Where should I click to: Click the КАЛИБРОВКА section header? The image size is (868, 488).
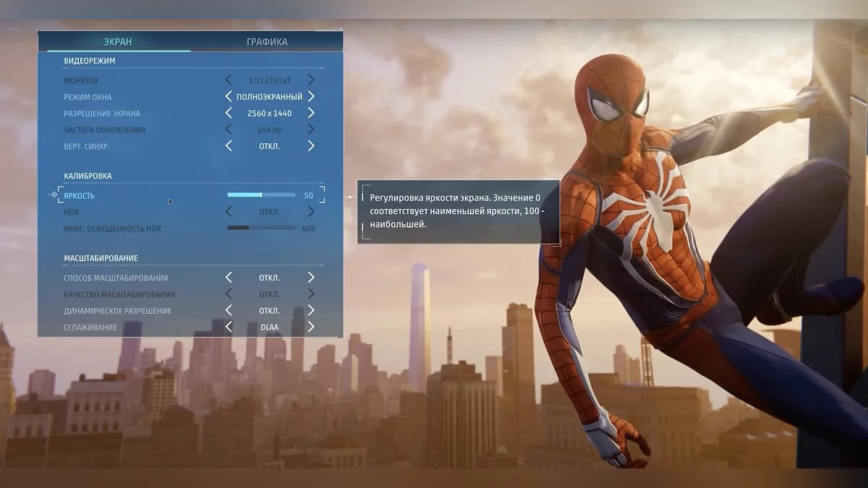click(x=88, y=176)
